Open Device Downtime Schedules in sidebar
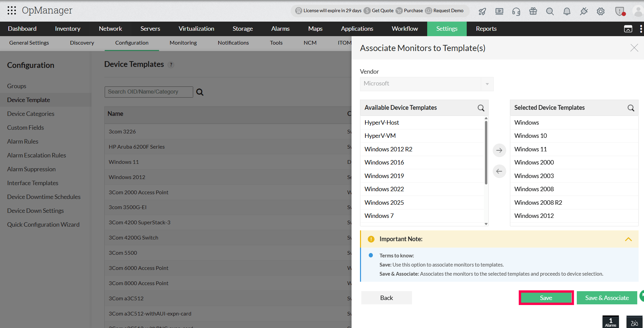 pyautogui.click(x=44, y=197)
